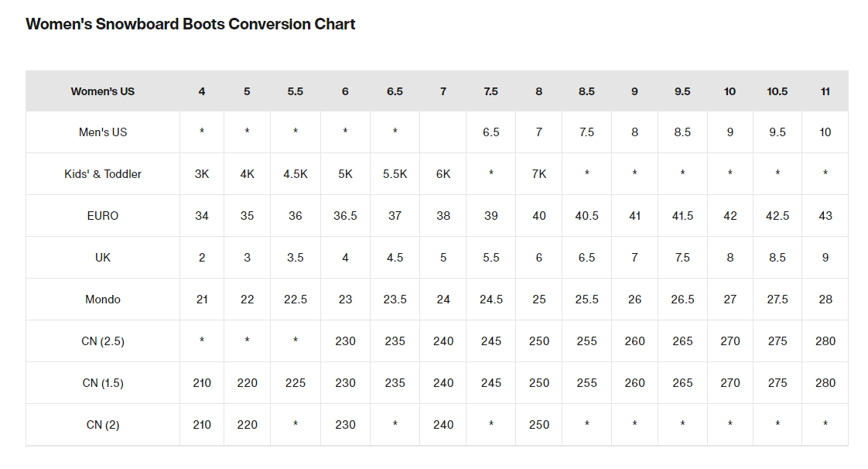Click the CN (2.5) row label
Image resolution: width=868 pixels, height=469 pixels.
pos(102,341)
